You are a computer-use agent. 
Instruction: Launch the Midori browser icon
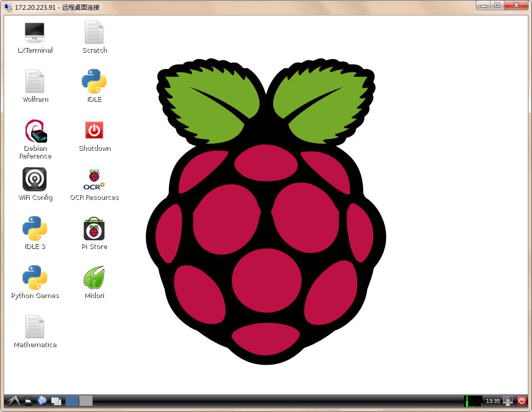click(x=94, y=278)
